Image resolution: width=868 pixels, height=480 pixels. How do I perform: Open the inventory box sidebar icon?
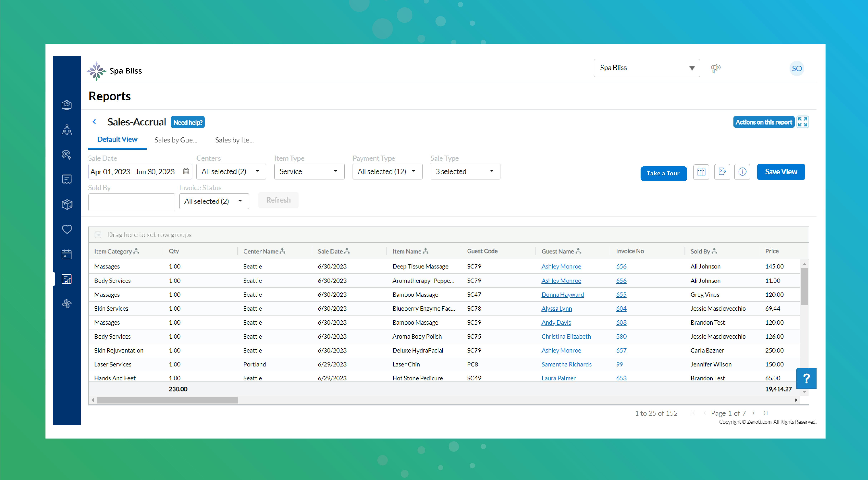coord(67,204)
